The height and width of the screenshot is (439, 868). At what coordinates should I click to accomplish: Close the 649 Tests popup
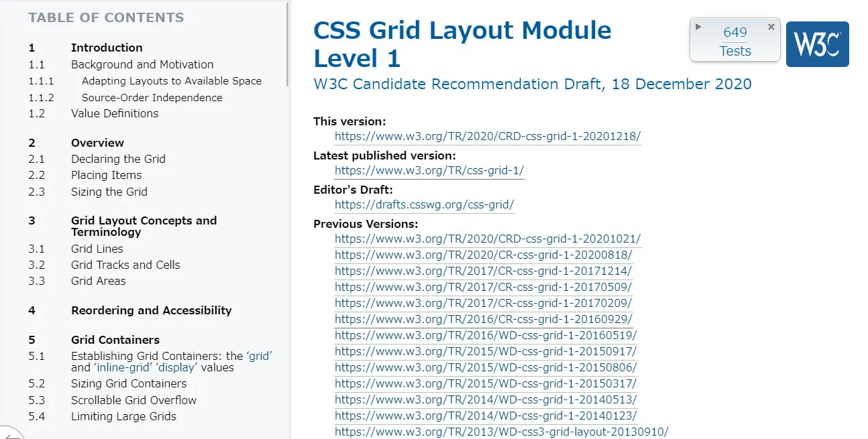(771, 27)
